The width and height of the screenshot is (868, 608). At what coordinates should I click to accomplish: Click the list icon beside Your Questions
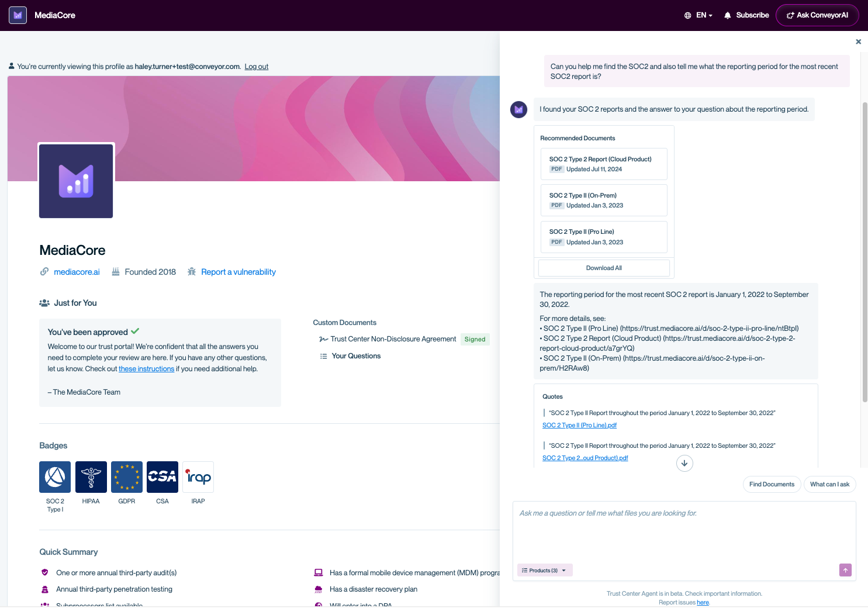click(x=323, y=356)
